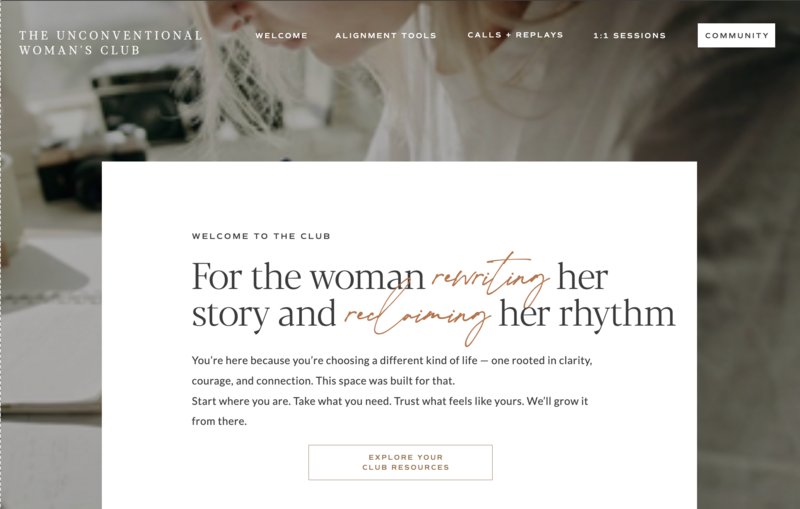
Task: Click the white Community button
Action: point(736,35)
